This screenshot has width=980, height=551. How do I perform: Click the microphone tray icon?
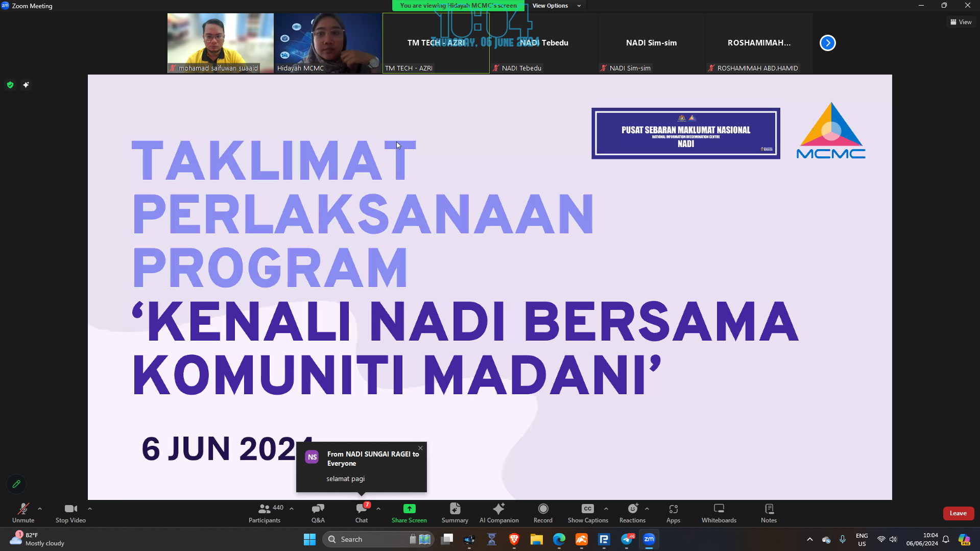[x=843, y=539]
